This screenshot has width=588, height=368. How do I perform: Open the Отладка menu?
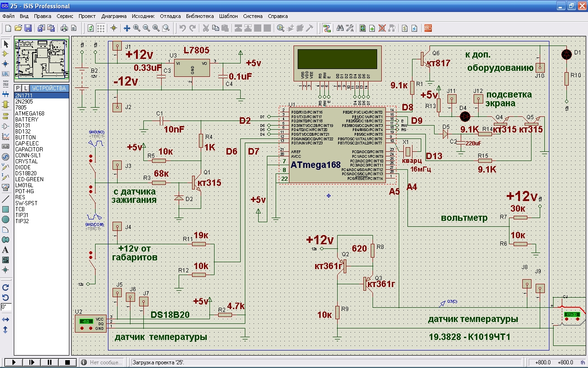coord(170,16)
